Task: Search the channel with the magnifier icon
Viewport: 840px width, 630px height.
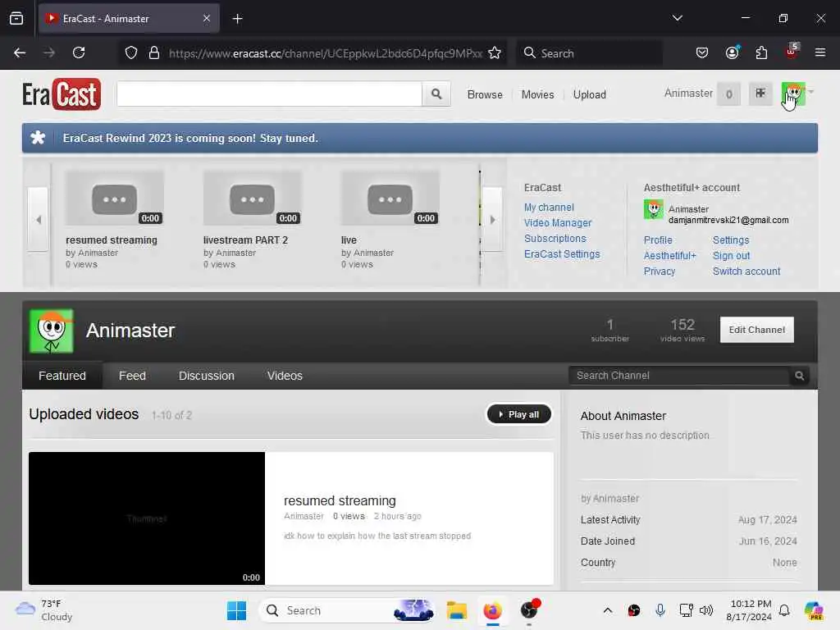Action: tap(799, 376)
